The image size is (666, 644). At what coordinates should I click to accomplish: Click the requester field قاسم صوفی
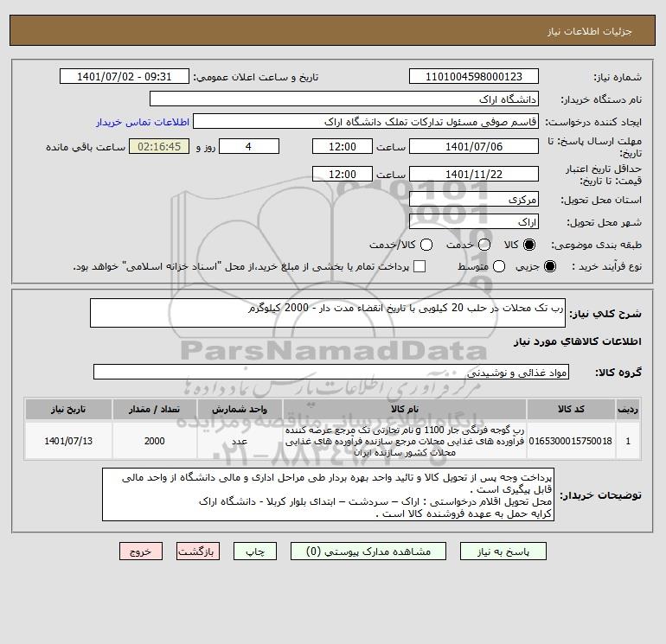click(366, 121)
